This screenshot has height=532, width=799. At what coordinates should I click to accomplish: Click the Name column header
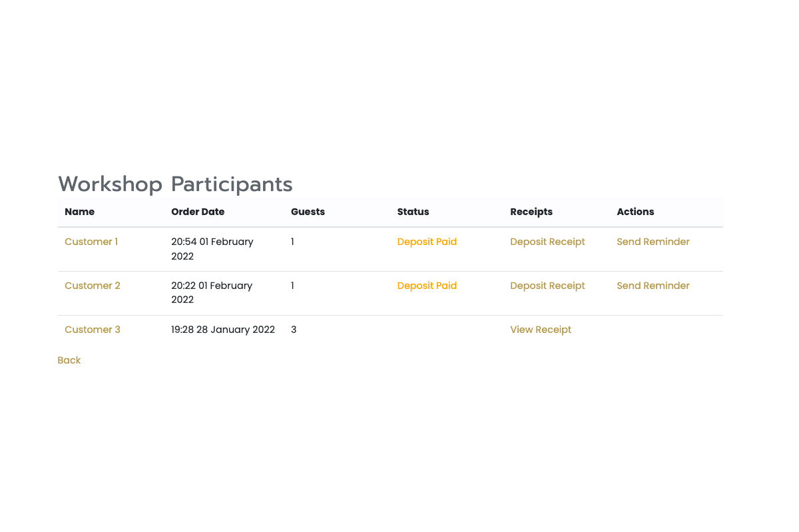pyautogui.click(x=80, y=212)
